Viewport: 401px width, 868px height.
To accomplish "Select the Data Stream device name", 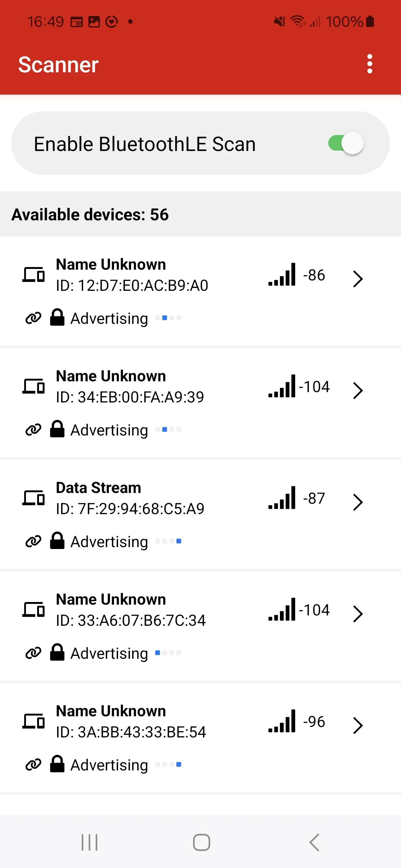I will [x=98, y=488].
